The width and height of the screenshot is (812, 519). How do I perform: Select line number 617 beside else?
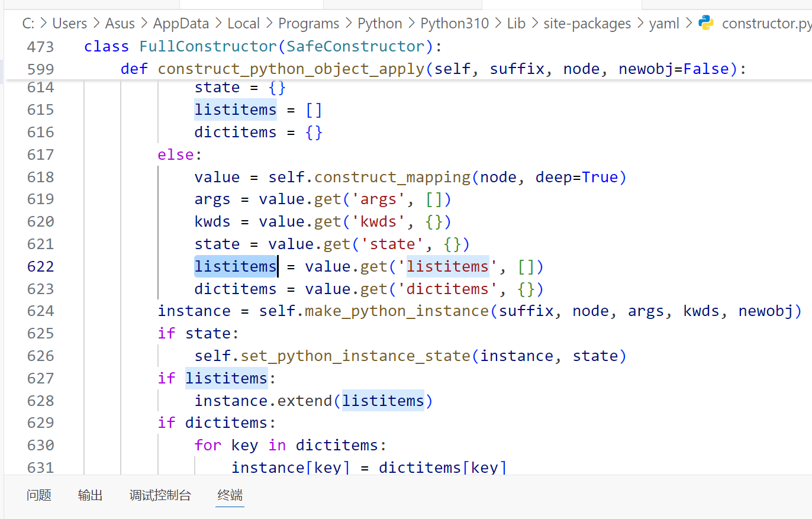[40, 154]
